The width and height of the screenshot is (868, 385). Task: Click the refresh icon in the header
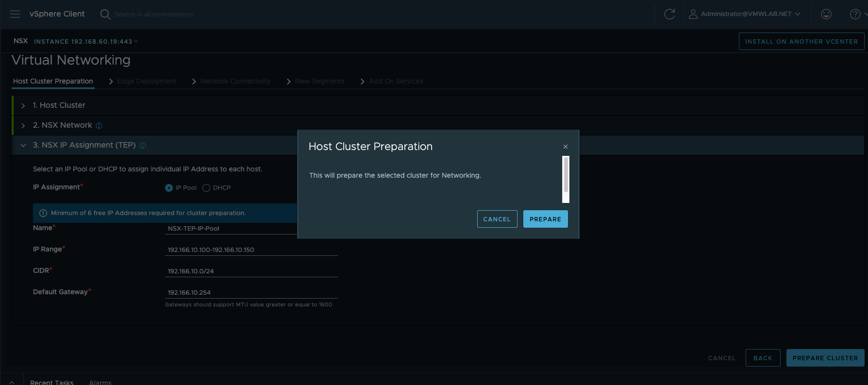coord(669,14)
